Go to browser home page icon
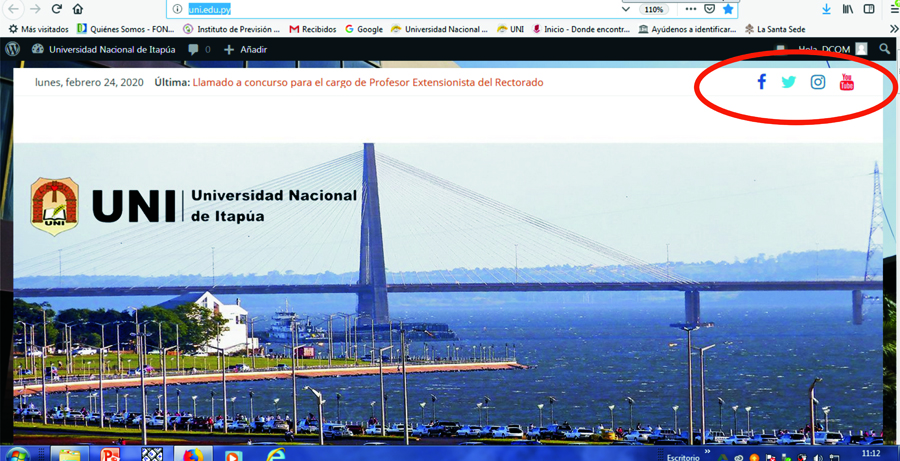The width and height of the screenshot is (900, 461). click(x=78, y=9)
